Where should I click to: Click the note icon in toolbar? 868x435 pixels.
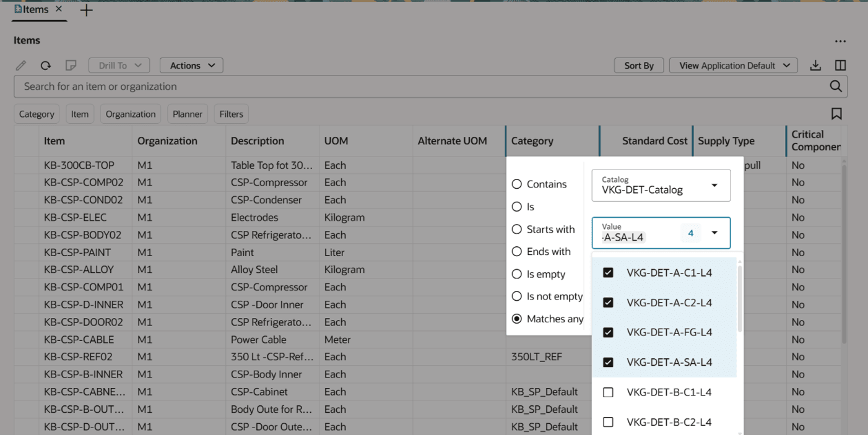pos(71,66)
